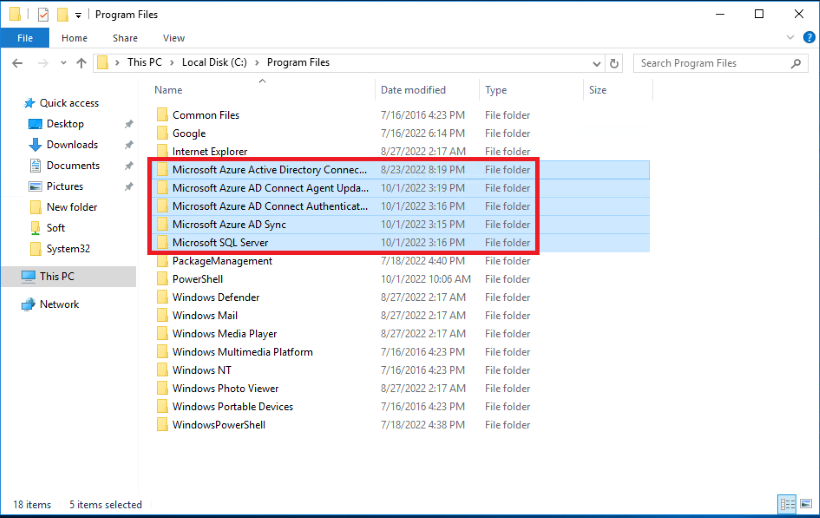Sort by the Date modified column header
Viewport: 820px width, 518px height.
pos(413,90)
